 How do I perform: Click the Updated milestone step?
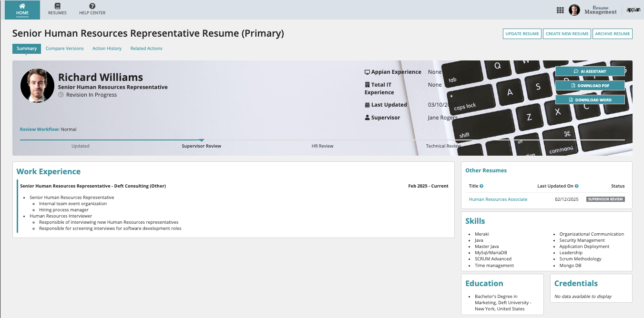point(80,146)
